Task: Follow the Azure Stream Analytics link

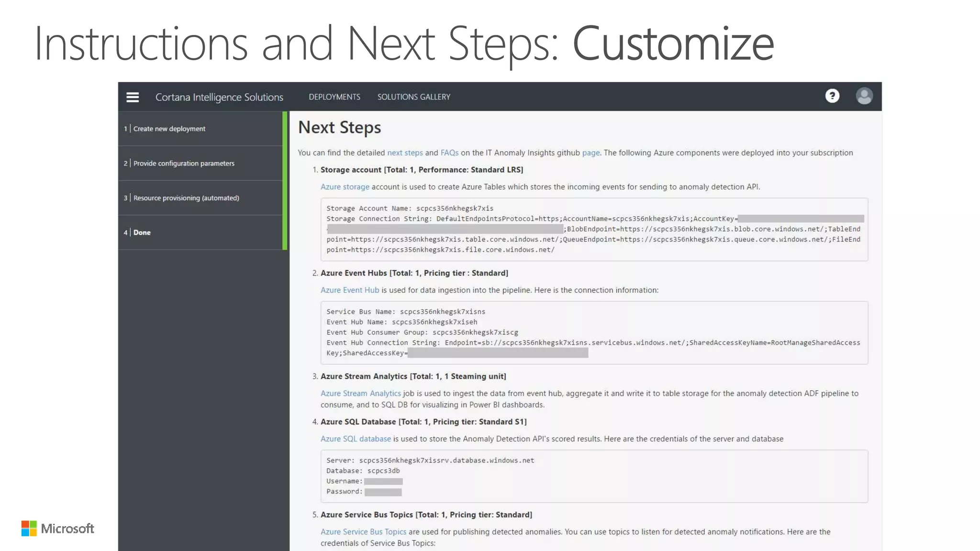Action: point(360,394)
